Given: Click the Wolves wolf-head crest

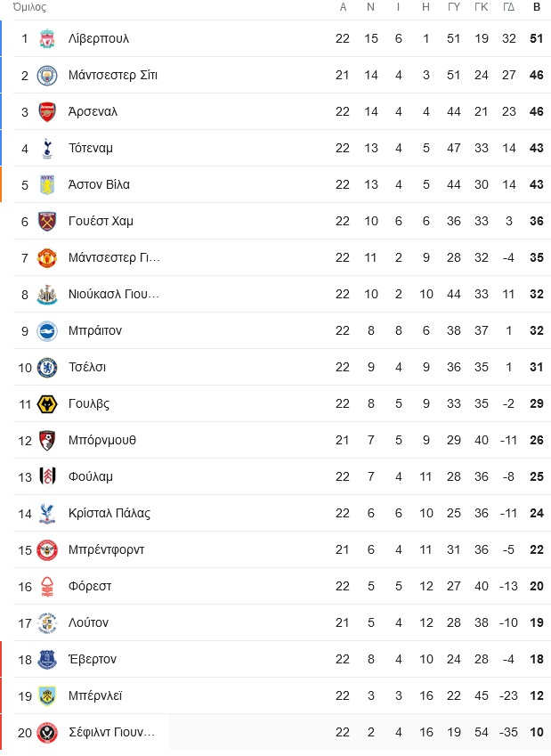Looking at the screenshot, I should 47,404.
